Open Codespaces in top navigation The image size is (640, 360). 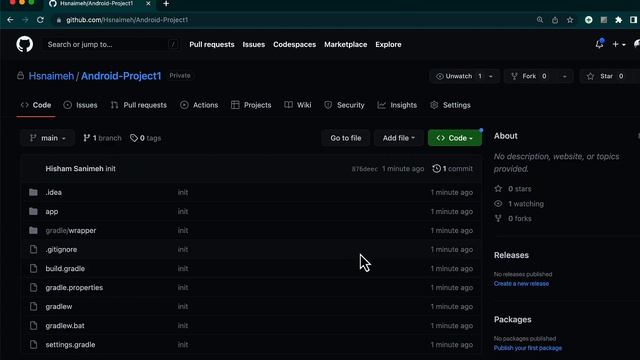coord(294,44)
